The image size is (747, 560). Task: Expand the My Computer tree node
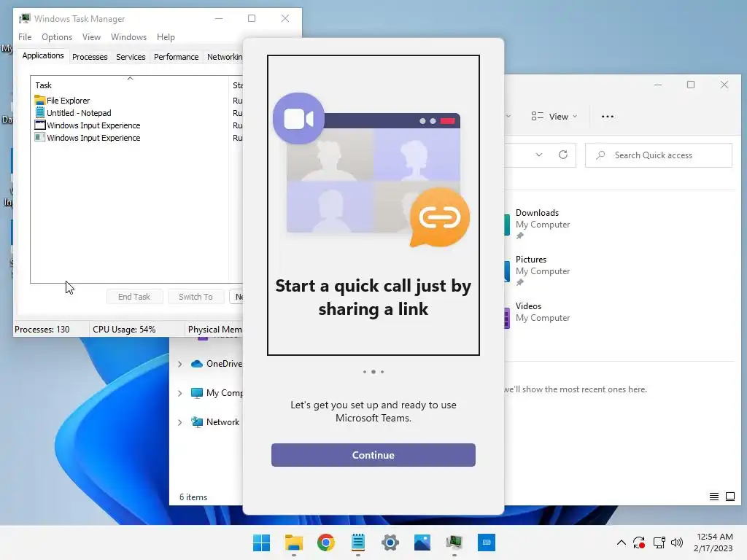[x=180, y=393]
